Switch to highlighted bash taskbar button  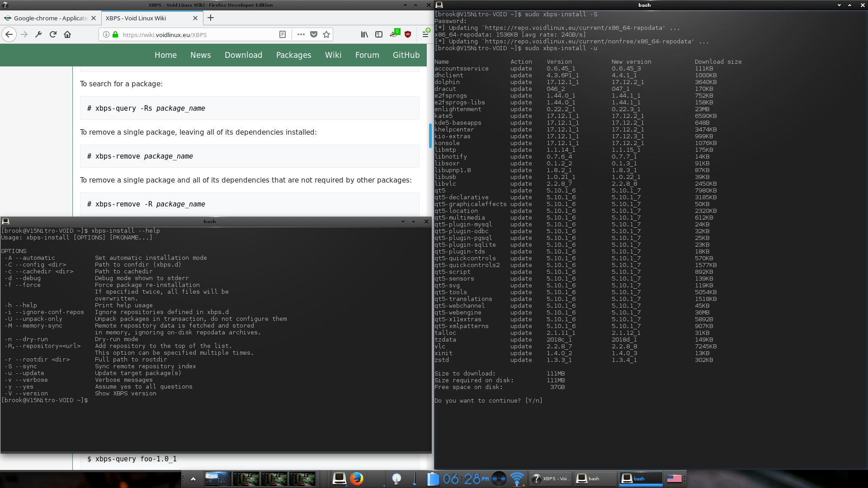click(x=641, y=479)
